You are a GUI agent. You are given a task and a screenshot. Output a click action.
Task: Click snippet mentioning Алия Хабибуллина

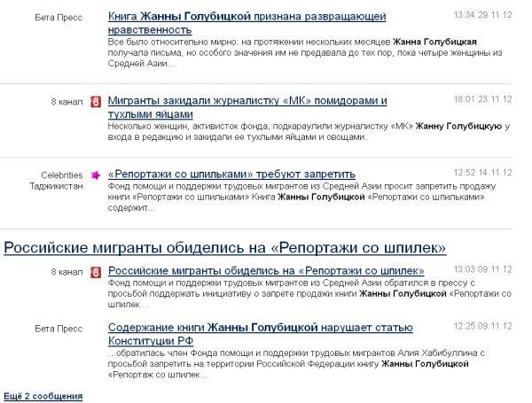coord(296,364)
